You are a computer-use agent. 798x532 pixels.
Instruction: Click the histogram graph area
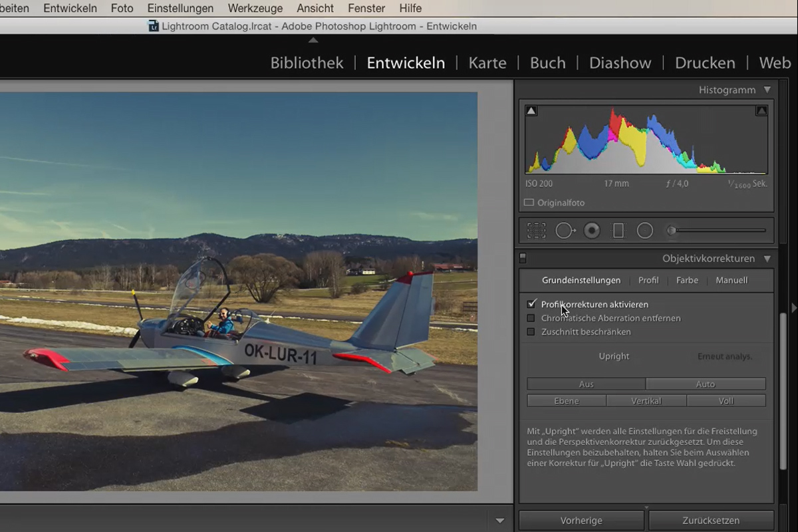coord(646,140)
